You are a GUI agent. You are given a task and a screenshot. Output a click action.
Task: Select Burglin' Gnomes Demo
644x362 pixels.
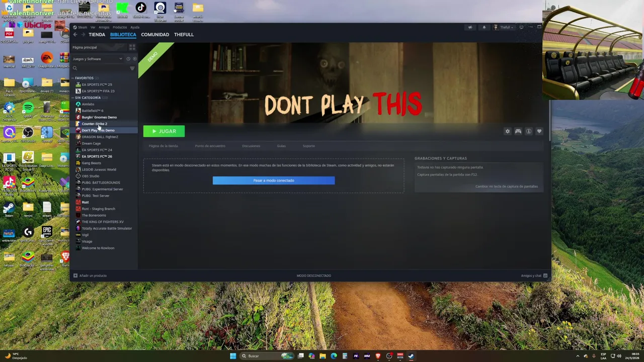(99, 117)
